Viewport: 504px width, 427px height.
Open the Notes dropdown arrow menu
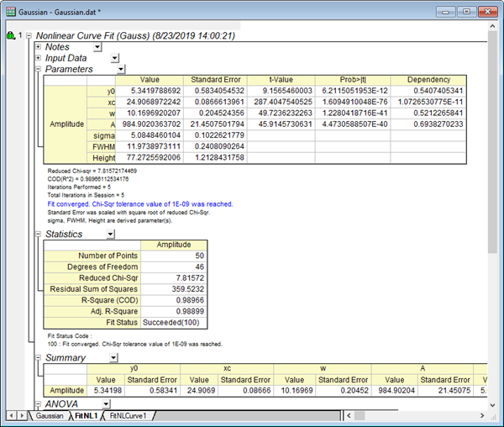click(98, 48)
